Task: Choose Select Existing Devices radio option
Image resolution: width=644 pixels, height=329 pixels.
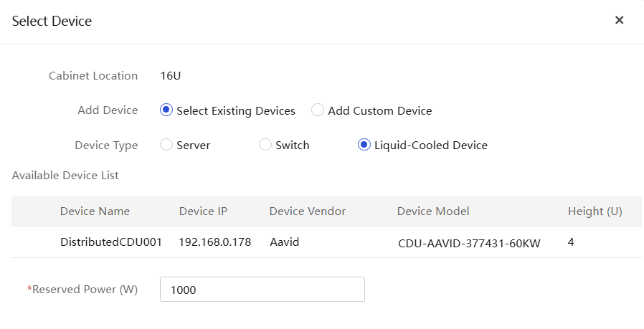Action: pos(166,110)
